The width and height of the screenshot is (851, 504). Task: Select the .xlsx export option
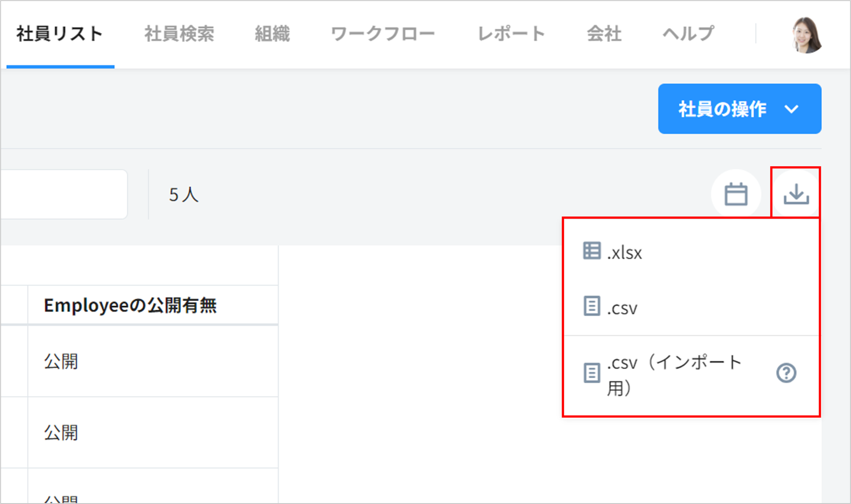point(625,253)
